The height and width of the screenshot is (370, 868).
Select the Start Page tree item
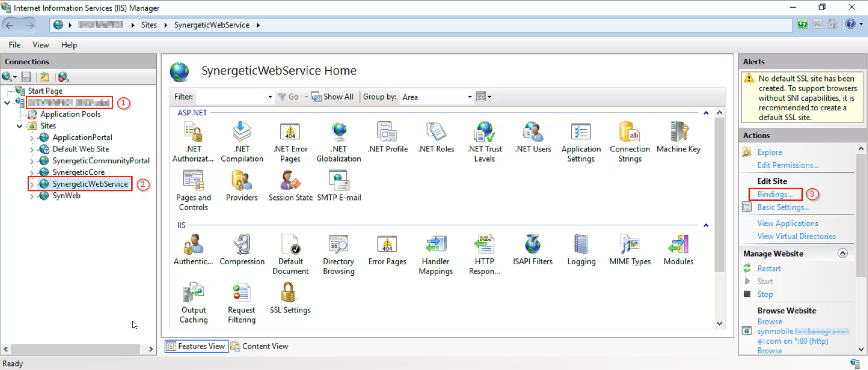point(45,91)
